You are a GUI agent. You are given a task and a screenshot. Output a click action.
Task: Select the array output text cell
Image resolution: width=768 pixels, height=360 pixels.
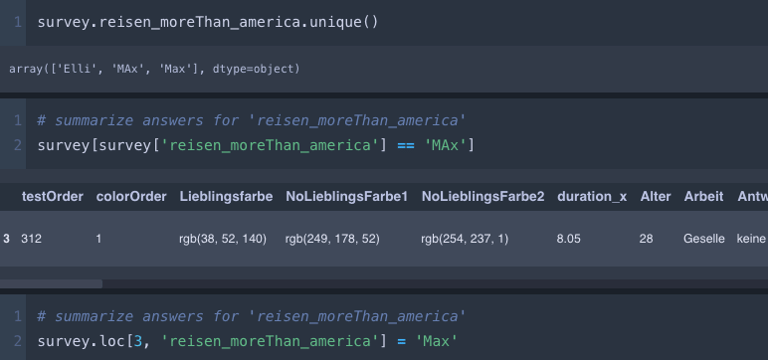pos(154,69)
